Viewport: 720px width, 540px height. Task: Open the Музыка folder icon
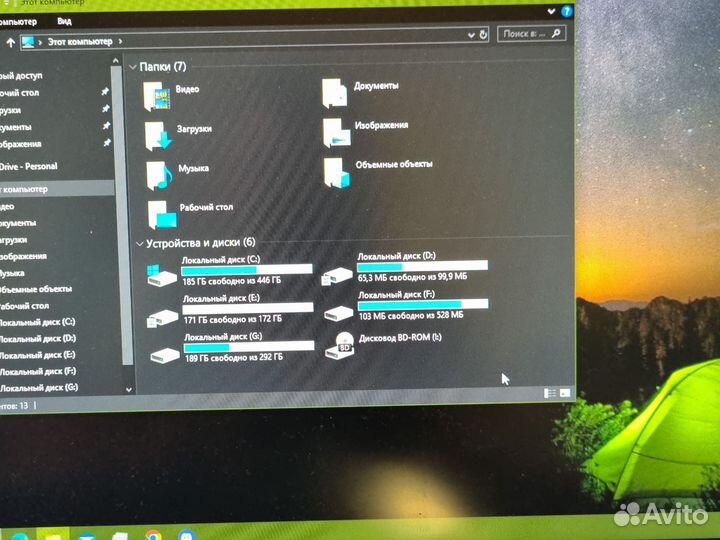coord(159,174)
